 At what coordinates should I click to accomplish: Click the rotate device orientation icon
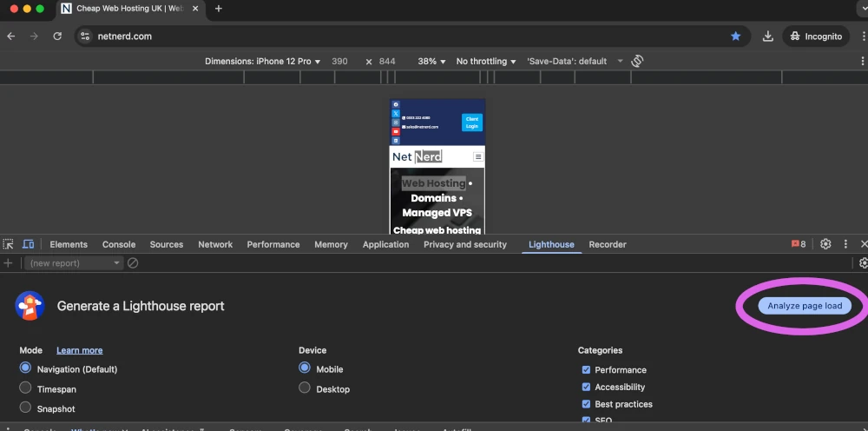tap(637, 61)
